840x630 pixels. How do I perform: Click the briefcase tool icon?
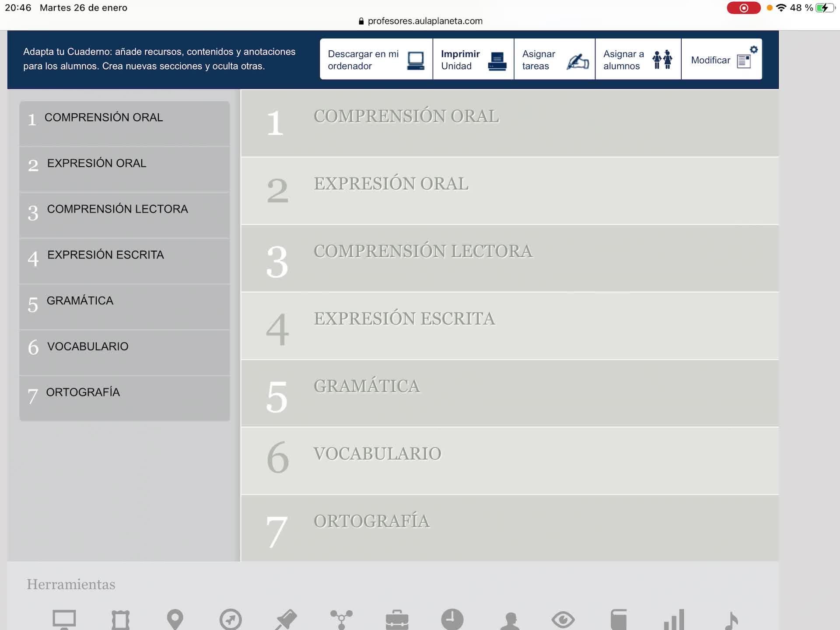[x=397, y=619]
